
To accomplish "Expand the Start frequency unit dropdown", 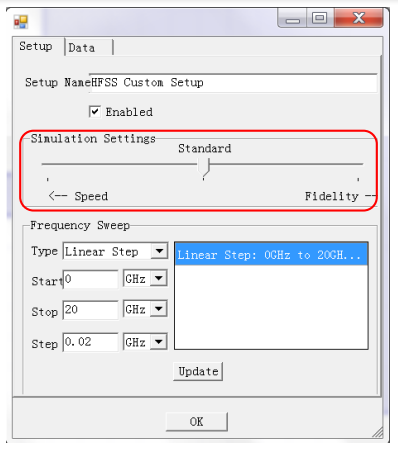I will pos(159,278).
